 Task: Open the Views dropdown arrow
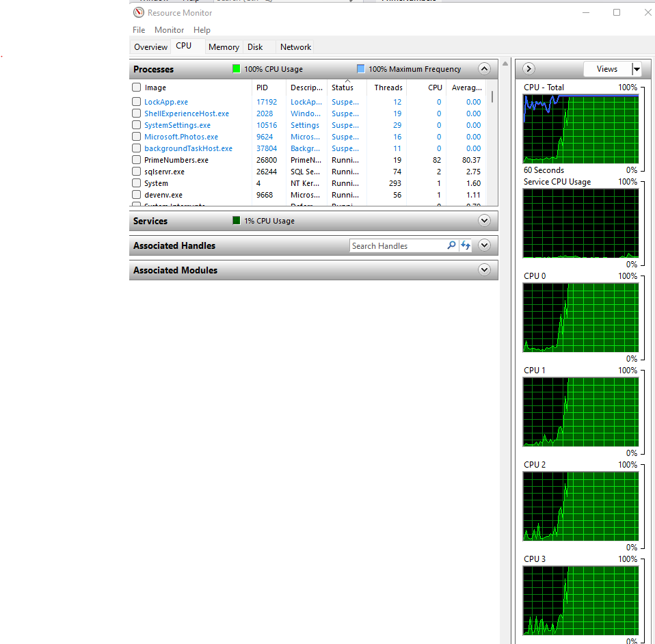pyautogui.click(x=637, y=69)
